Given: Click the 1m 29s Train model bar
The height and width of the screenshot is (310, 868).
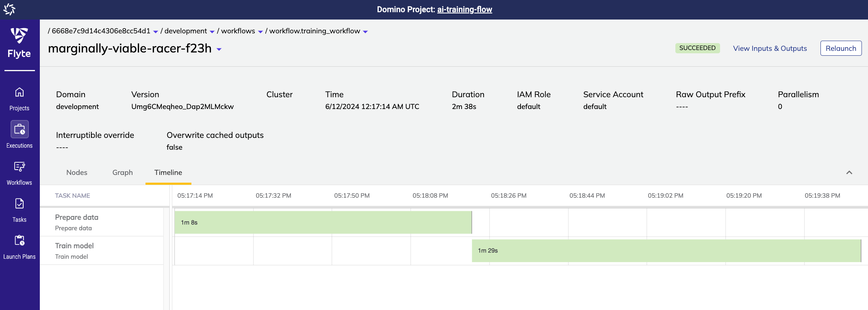Looking at the screenshot, I should tap(666, 251).
